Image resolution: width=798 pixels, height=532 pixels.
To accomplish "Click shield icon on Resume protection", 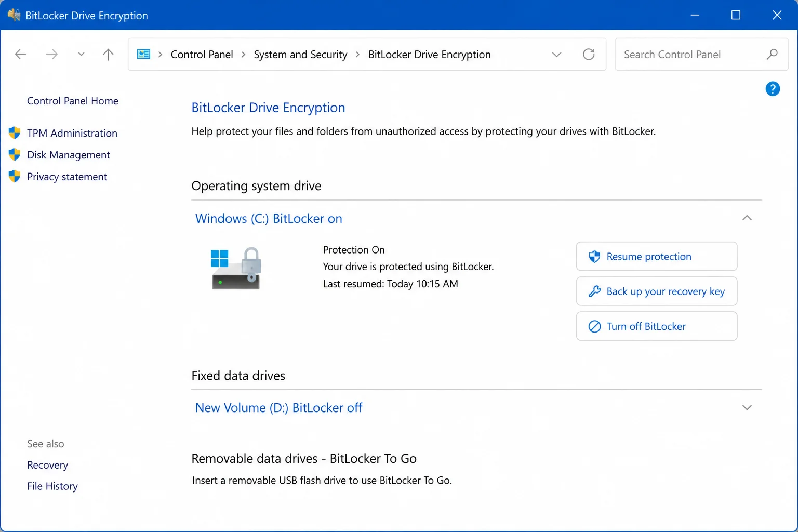I will tap(594, 256).
